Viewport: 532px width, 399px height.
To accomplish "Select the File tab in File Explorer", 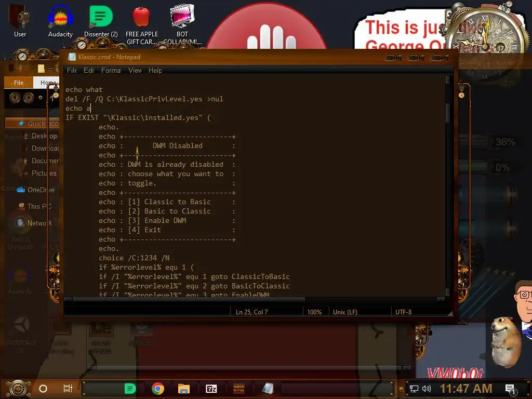I will pyautogui.click(x=19, y=83).
